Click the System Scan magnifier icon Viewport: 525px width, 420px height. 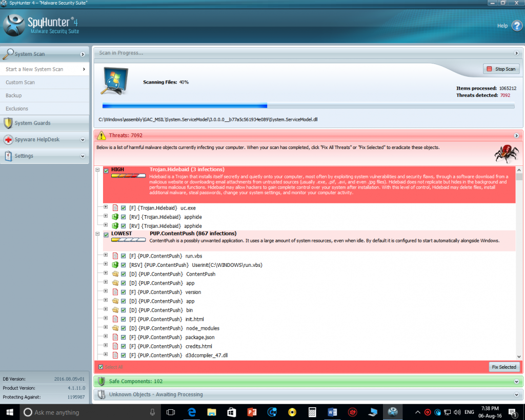pos(8,53)
